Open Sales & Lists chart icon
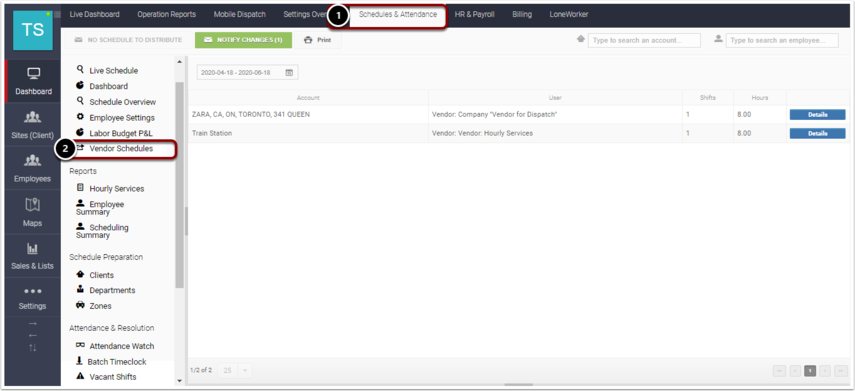Screen dimensions: 855x391 [x=33, y=249]
